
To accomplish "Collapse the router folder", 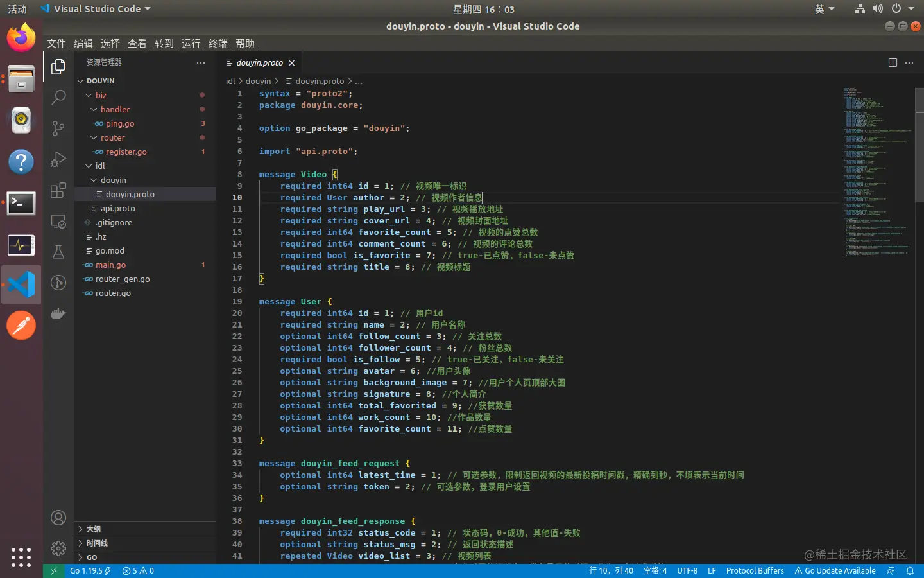I will pos(145,137).
